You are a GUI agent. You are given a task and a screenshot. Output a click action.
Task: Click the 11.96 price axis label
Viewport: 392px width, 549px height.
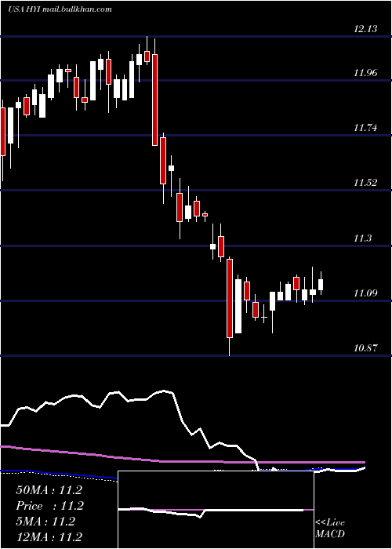click(x=365, y=73)
